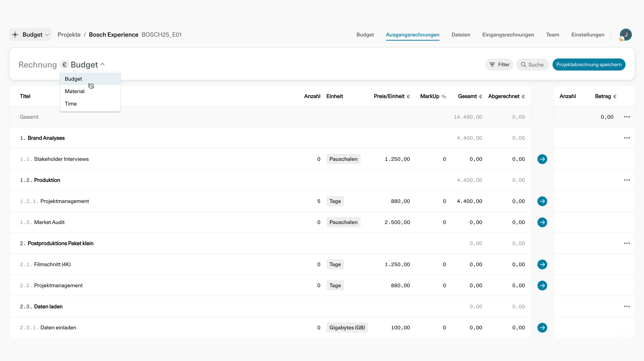This screenshot has width=644, height=361.
Task: Click the Pauschalen unit of Market Audit
Action: click(343, 222)
